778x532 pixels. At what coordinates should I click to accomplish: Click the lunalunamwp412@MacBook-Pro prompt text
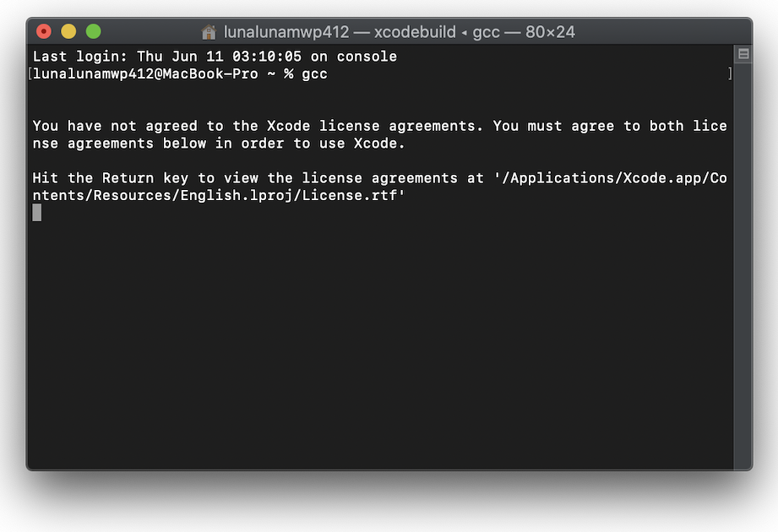[154, 74]
